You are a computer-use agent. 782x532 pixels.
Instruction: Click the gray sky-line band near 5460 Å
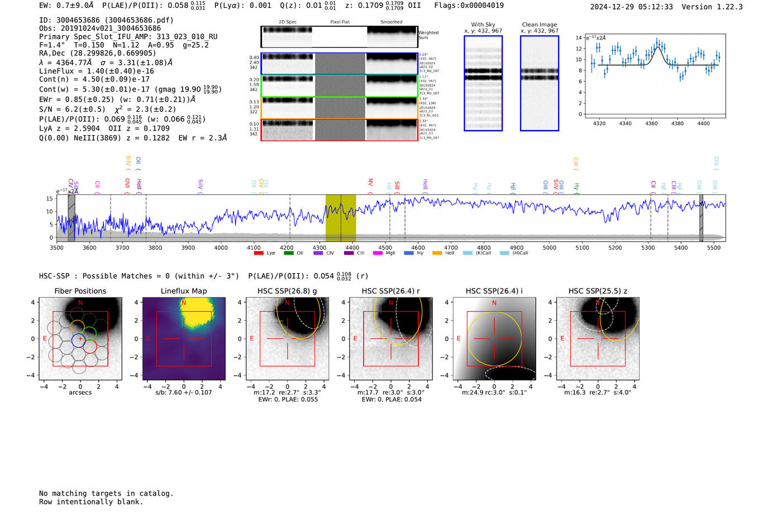pos(701,218)
